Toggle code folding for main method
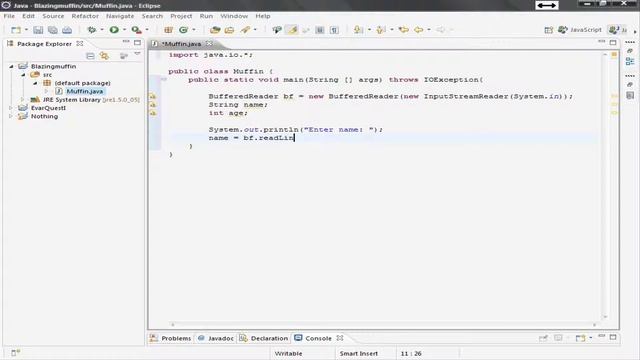Viewport: 640px width, 360px height. (x=164, y=80)
